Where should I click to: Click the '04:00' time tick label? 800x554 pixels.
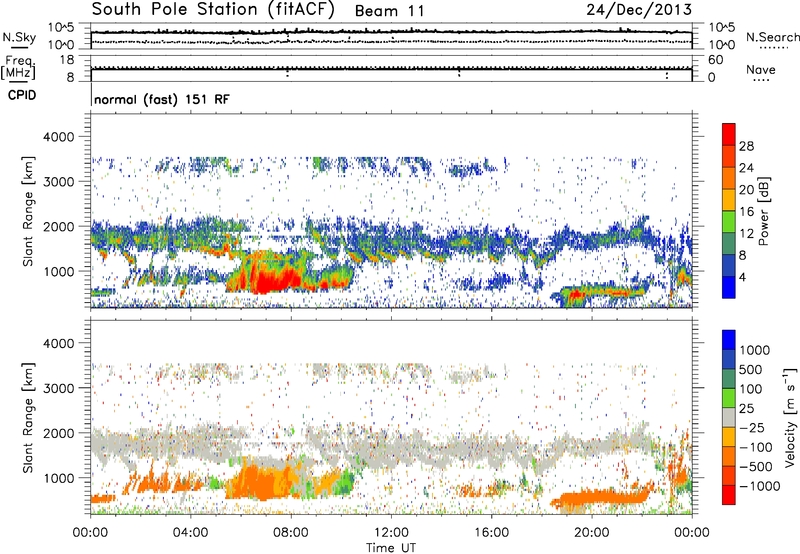[x=190, y=533]
